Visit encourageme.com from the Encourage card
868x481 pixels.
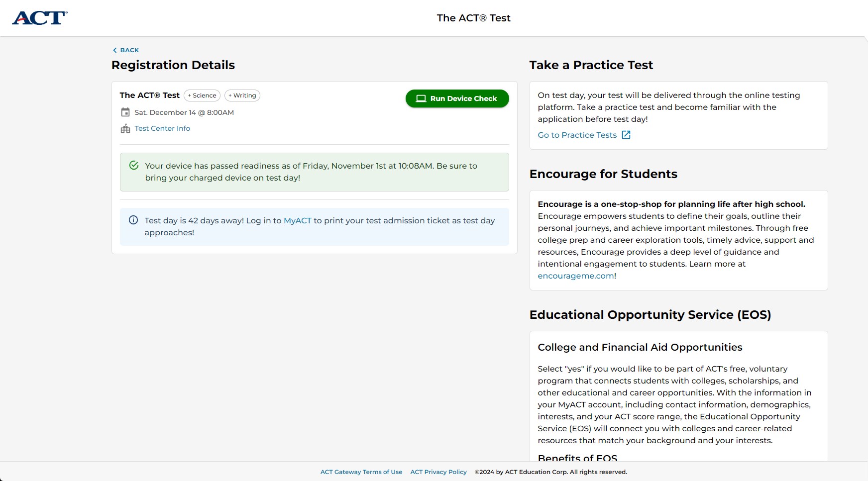(x=575, y=276)
